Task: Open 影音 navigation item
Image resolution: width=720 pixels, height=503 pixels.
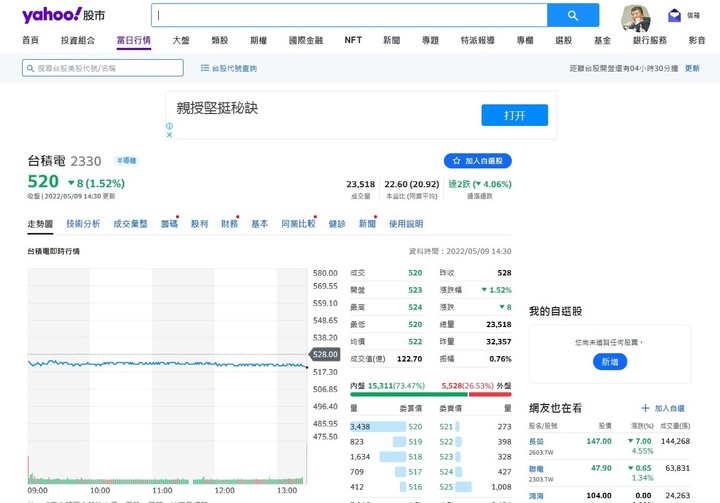Action: pos(697,40)
